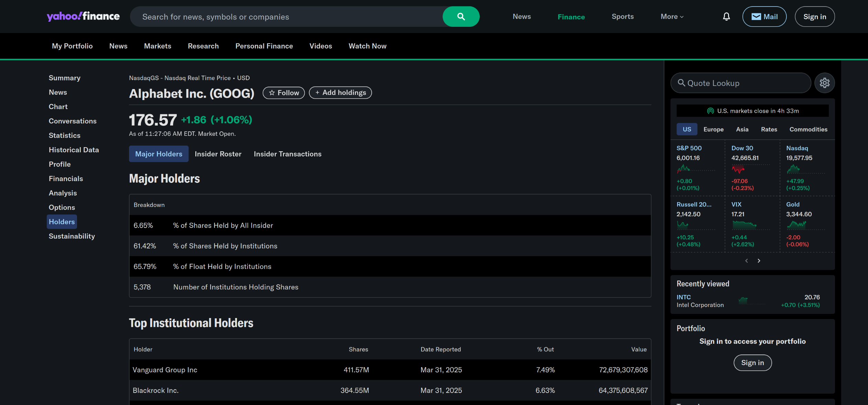Go to Sustainability in sidebar
The height and width of the screenshot is (405, 868).
tap(72, 236)
